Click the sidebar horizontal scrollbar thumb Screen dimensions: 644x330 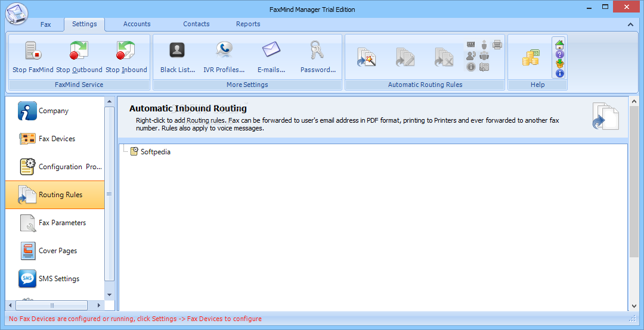click(52, 306)
